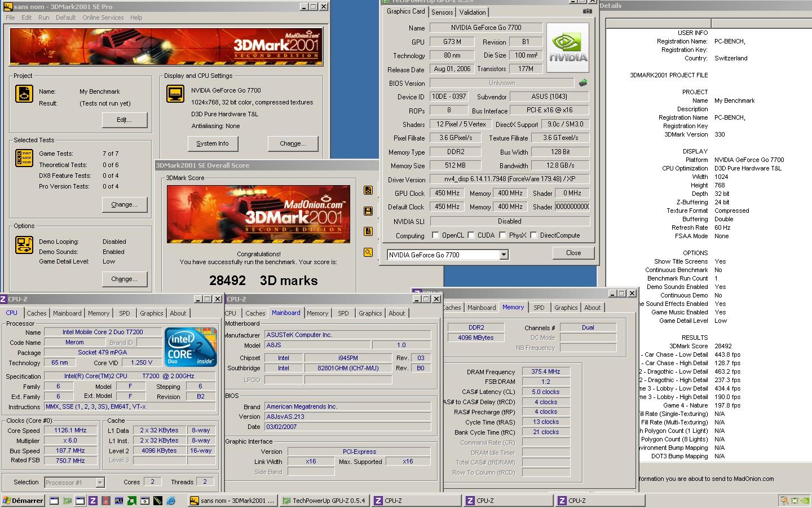Click the System Info button
Viewport: 812px width, 508px height.
[213, 143]
